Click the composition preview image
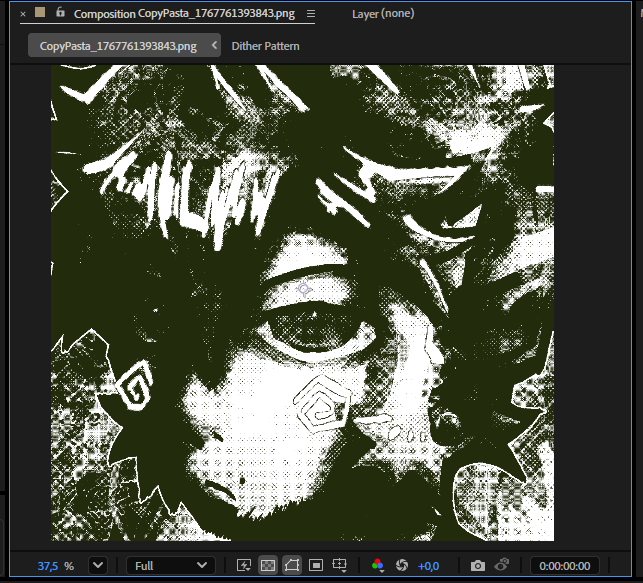 click(x=302, y=303)
